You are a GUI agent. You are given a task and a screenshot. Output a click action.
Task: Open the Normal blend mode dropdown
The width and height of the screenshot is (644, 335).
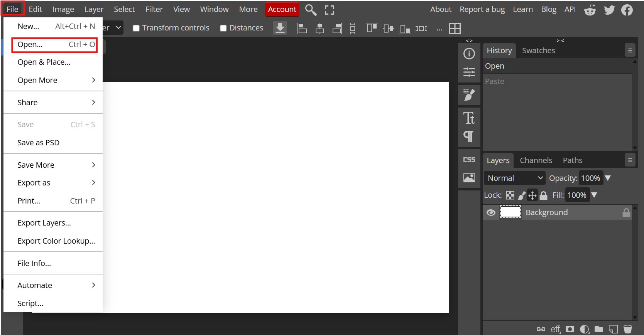click(x=514, y=178)
